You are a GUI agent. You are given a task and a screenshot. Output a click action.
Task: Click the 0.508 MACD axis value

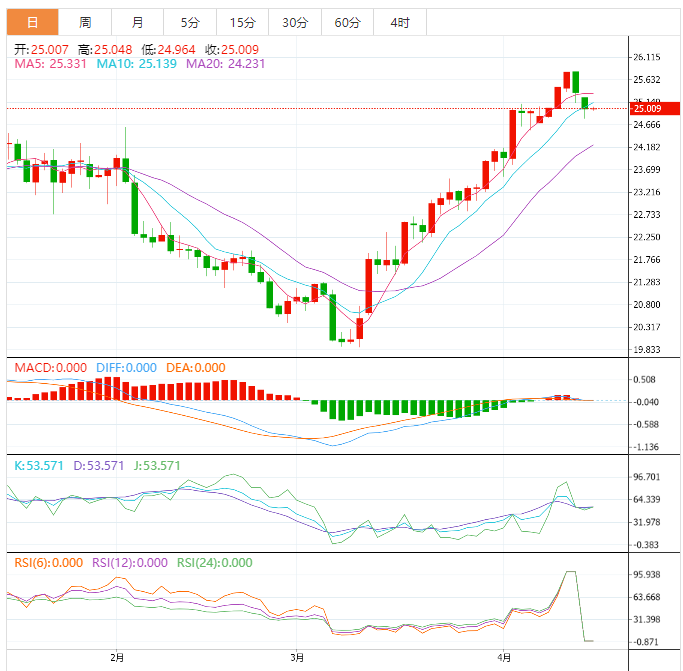[x=644, y=380]
